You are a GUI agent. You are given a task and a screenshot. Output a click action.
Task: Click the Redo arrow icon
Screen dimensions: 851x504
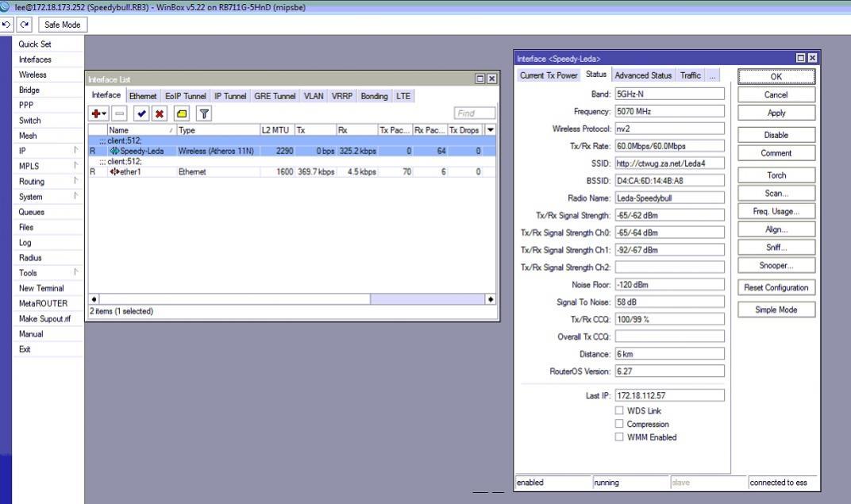(x=22, y=25)
